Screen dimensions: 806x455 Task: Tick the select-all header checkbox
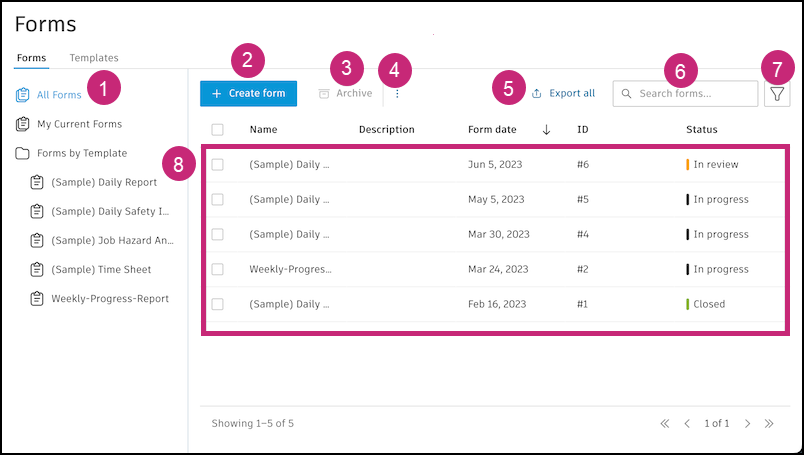(218, 129)
